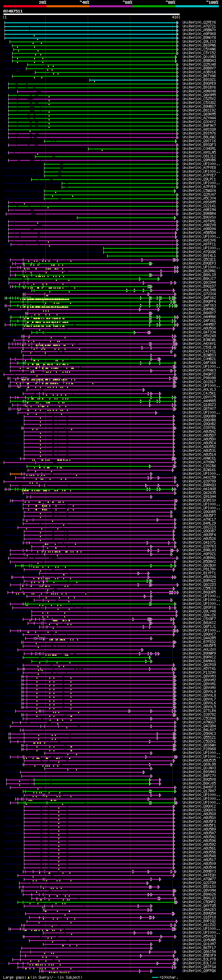Screen dimensions: 222x980
Task: Select the query name AV407511
Action: pyautogui.click(x=13, y=11)
